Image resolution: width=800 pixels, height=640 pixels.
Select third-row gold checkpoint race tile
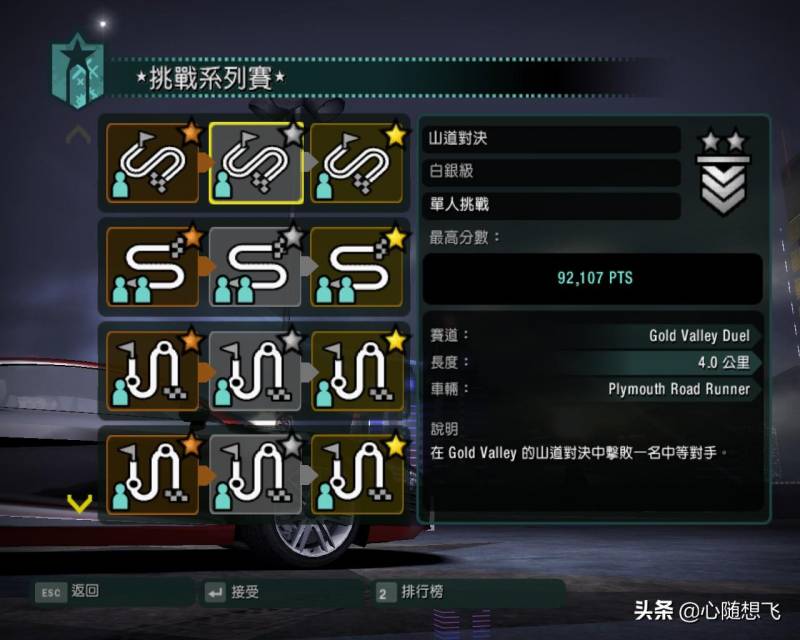357,371
